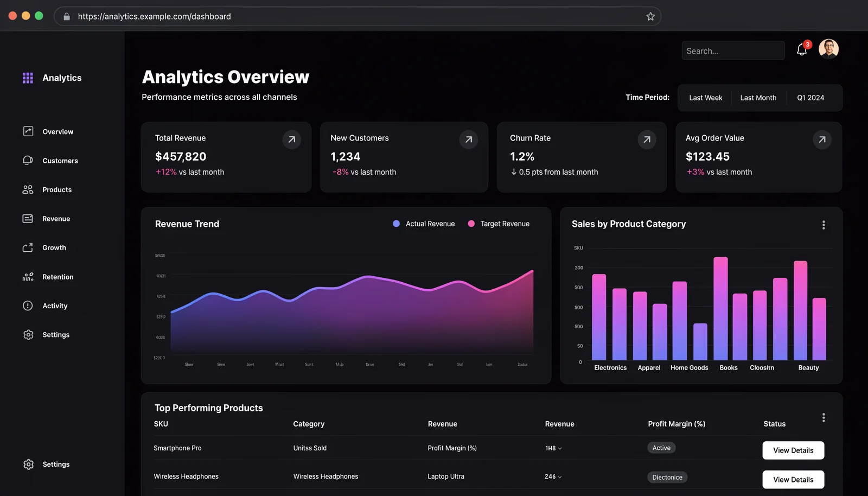Go to Customers page in sidebar

coord(60,161)
